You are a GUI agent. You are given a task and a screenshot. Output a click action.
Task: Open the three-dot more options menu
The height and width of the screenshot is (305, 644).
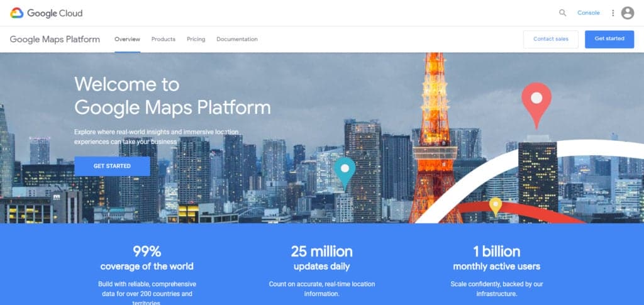[x=613, y=13]
